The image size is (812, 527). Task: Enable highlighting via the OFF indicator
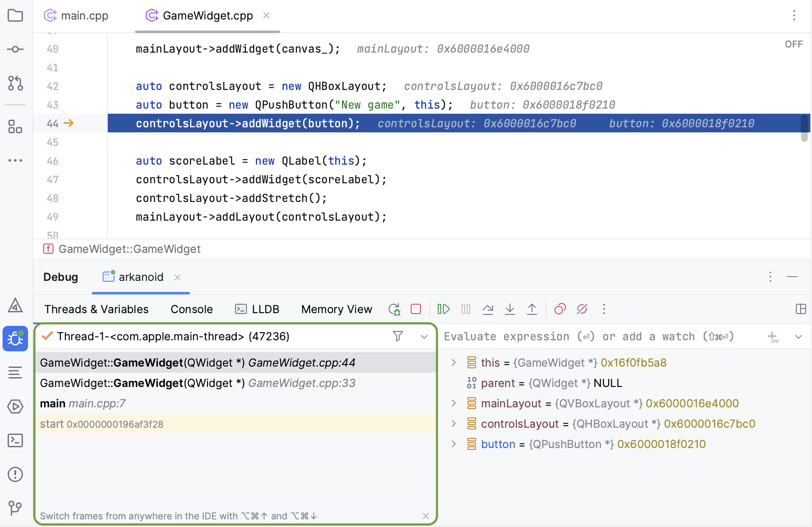pyautogui.click(x=792, y=44)
